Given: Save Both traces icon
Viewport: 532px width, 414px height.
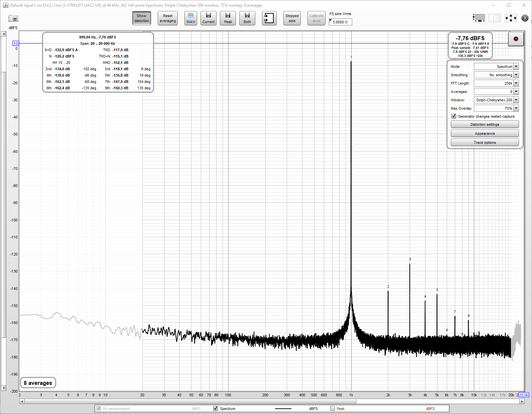Looking at the screenshot, I should point(247,18).
